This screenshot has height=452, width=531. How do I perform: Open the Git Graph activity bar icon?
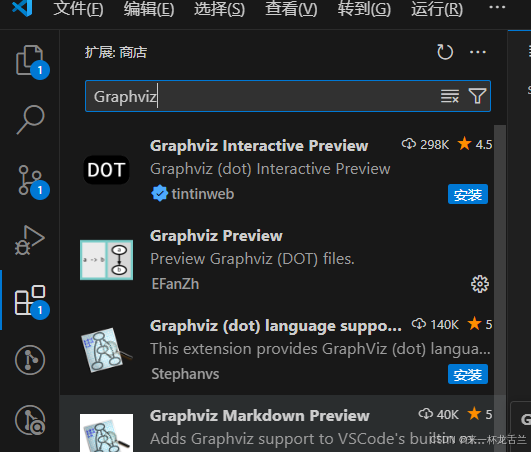[x=30, y=360]
